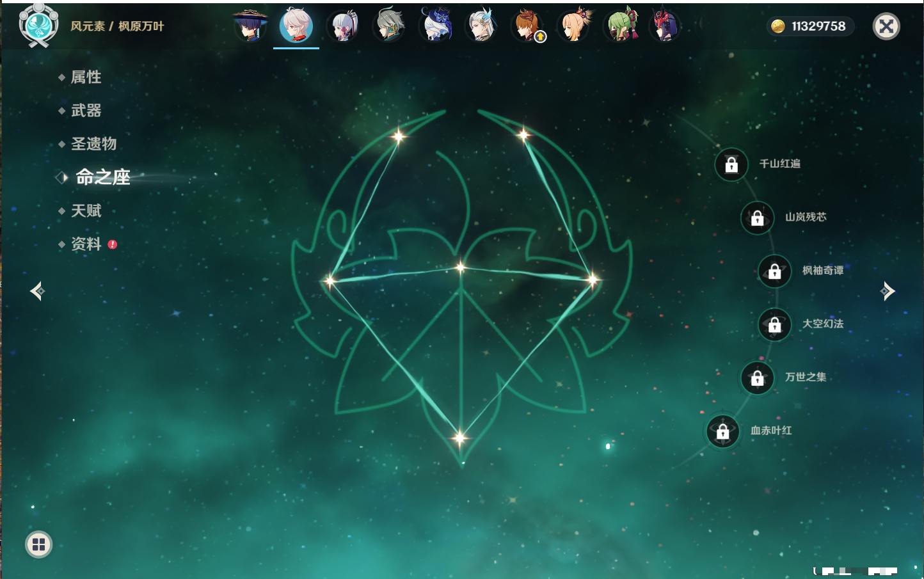View the 血赤叶红 constellation name
Image resolution: width=924 pixels, height=579 pixels.
click(771, 431)
